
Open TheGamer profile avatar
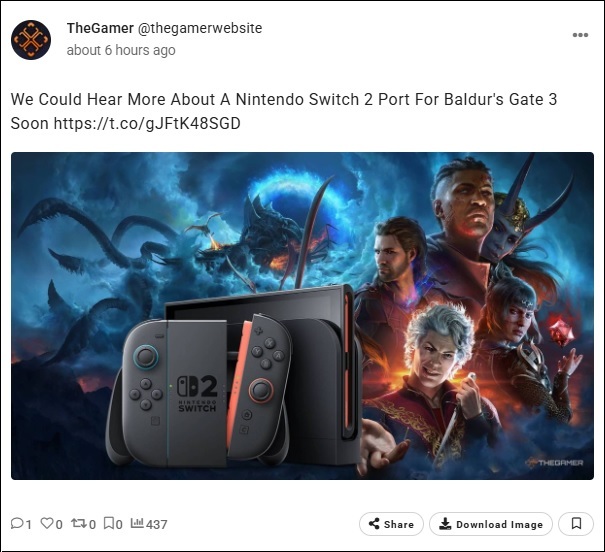pos(31,40)
